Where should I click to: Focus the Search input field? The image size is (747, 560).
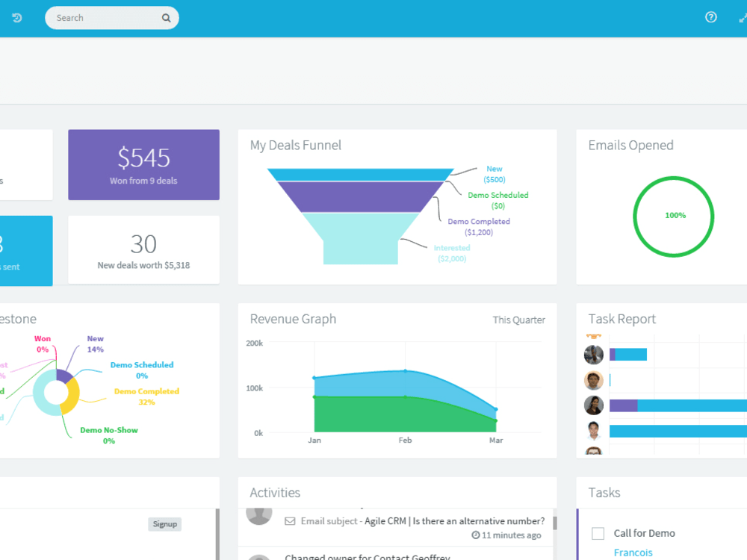tap(112, 18)
